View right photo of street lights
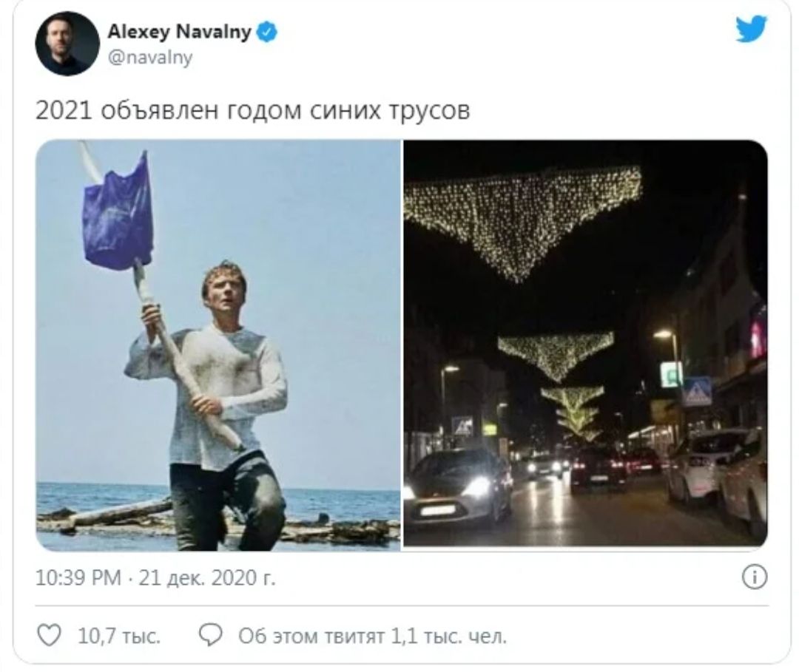Viewport: 799px width, 672px height. [x=585, y=343]
